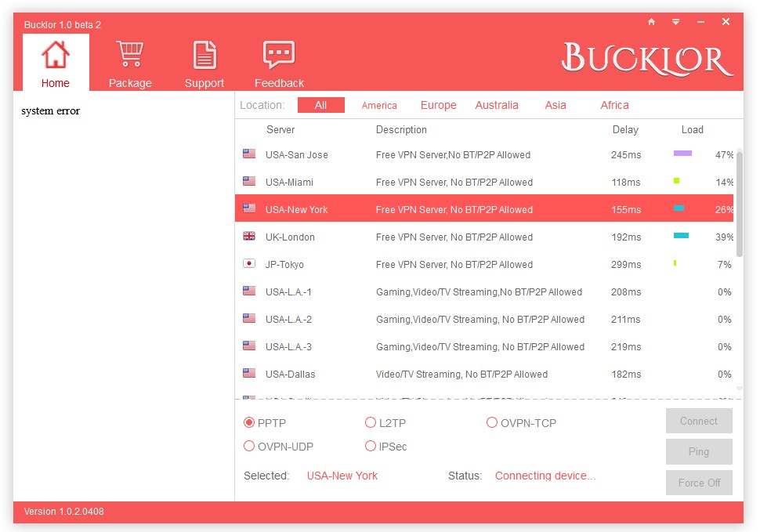
Task: Click the purple load bar for USA-San Jose
Action: [682, 154]
